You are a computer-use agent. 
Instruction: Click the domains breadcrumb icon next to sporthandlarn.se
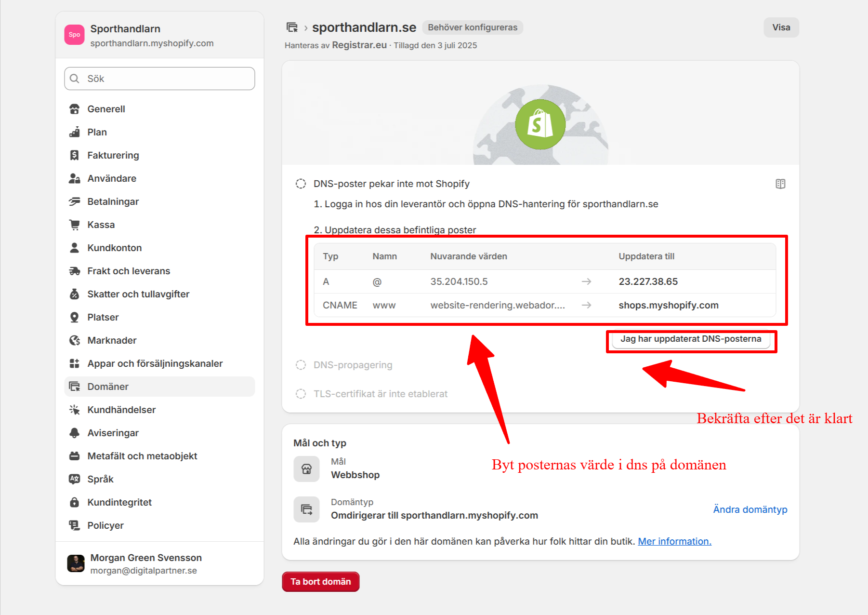292,27
